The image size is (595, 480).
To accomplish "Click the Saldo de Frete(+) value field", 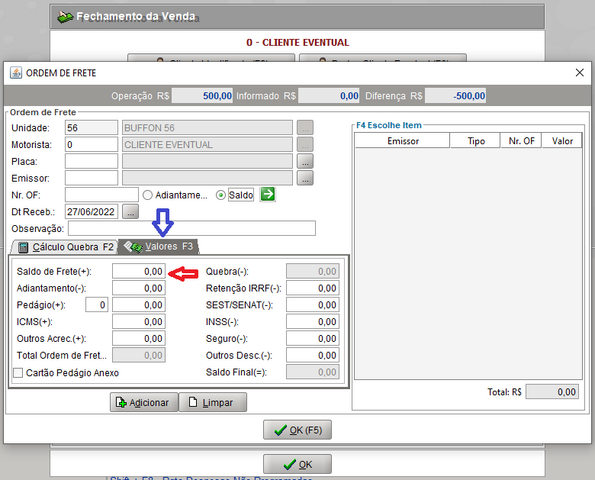I will click(139, 271).
